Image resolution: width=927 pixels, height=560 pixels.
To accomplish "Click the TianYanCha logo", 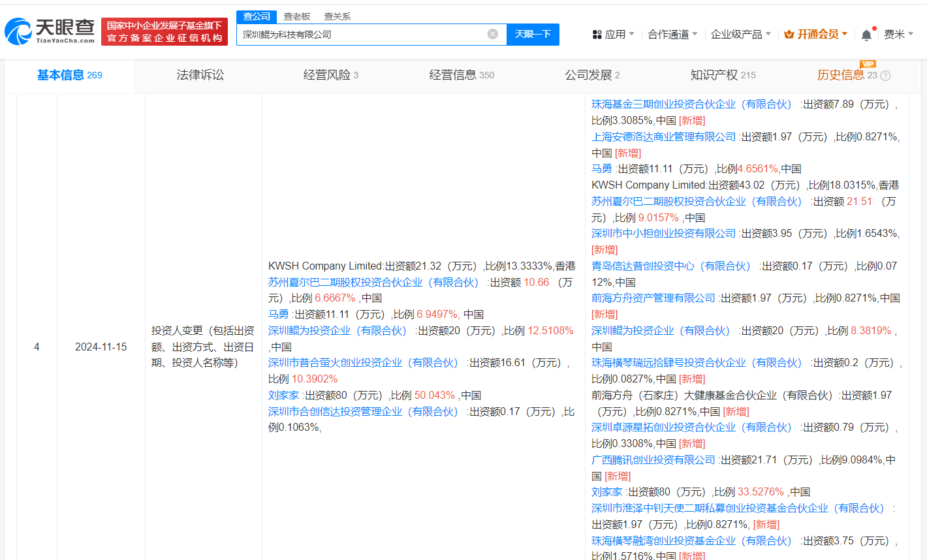I will tap(50, 31).
